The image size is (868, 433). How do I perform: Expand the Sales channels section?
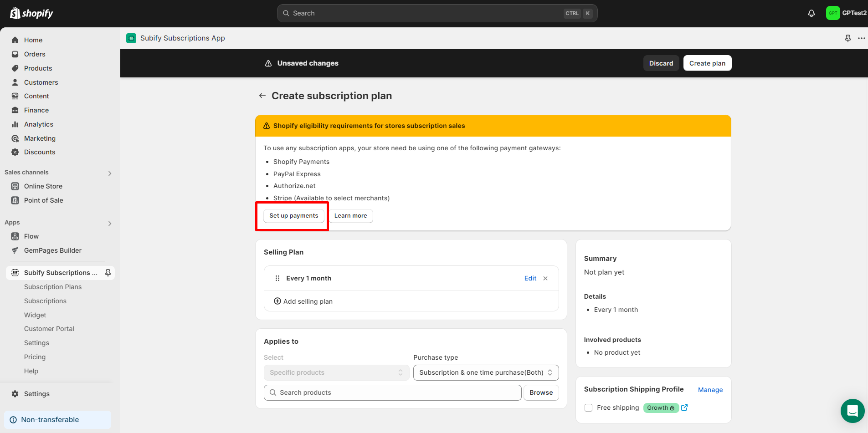[109, 173]
